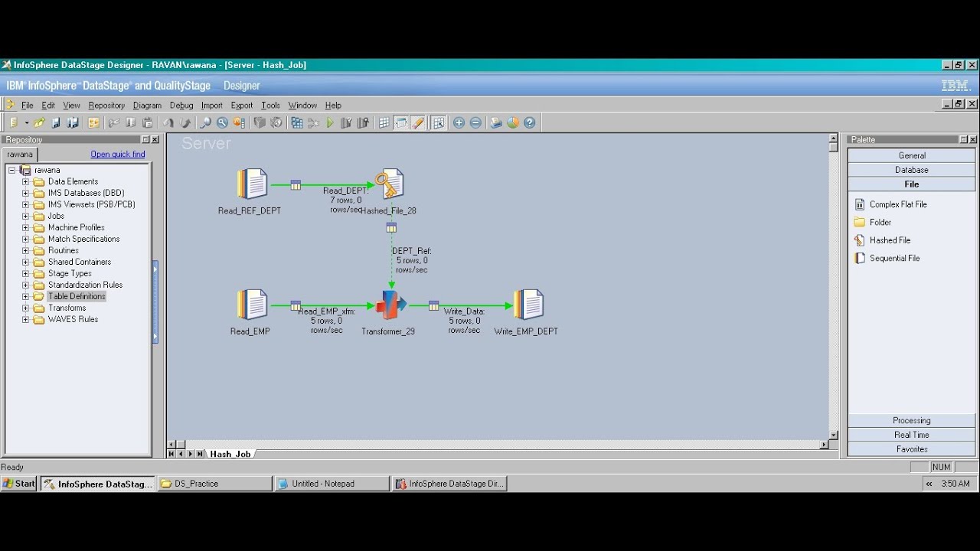Select Machine Profiles in repository tree
Image resolution: width=980 pixels, height=551 pixels.
tap(76, 227)
